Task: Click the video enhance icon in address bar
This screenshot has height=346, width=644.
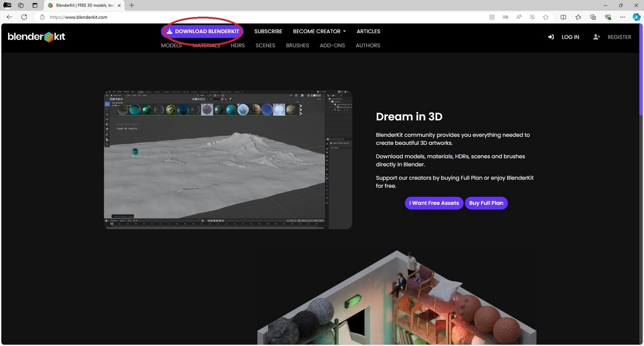Action: 532,17
